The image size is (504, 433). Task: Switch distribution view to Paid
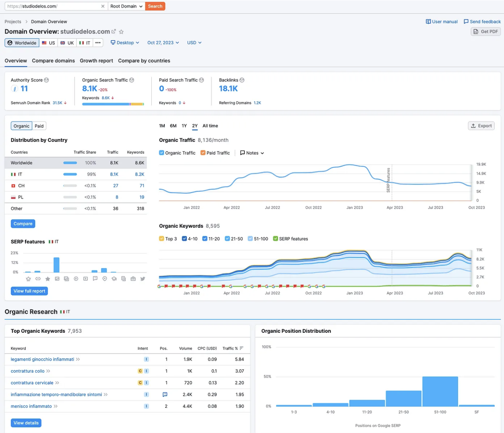pyautogui.click(x=39, y=126)
